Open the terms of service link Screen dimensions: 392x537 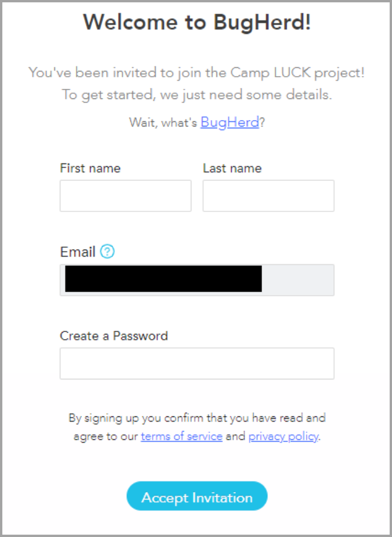pyautogui.click(x=181, y=436)
